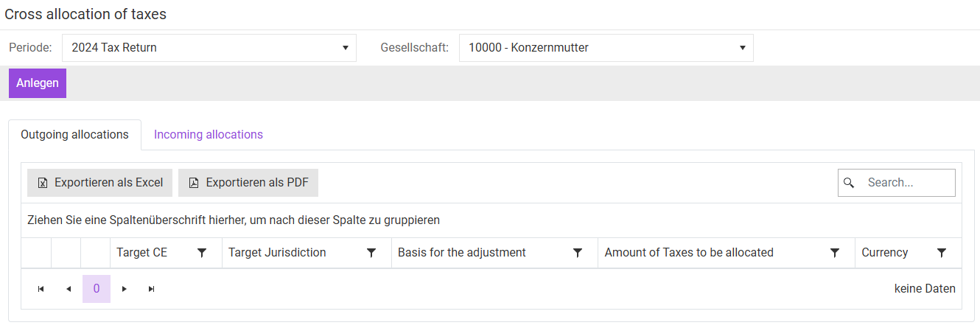Go to previous page of grid
980x328 pixels.
click(x=69, y=289)
